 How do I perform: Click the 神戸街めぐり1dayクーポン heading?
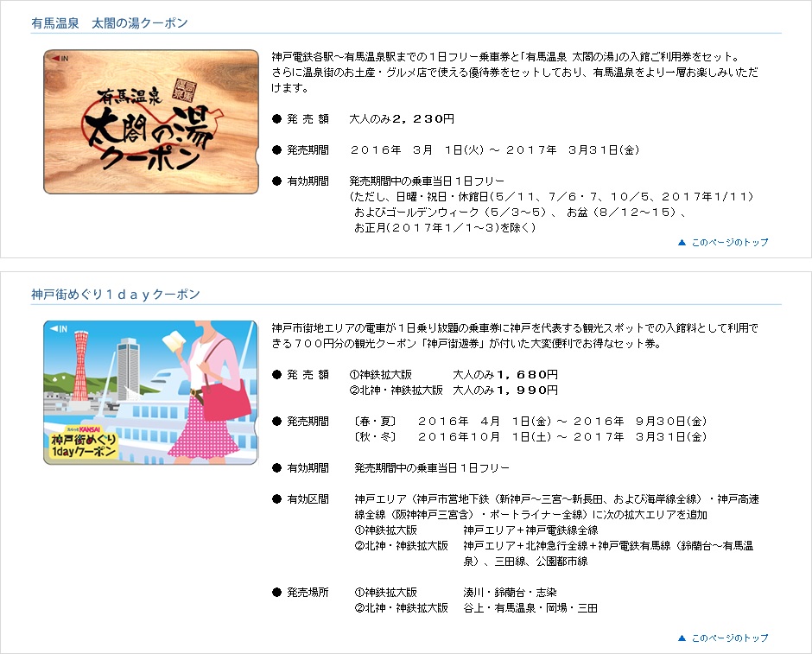tap(116, 295)
